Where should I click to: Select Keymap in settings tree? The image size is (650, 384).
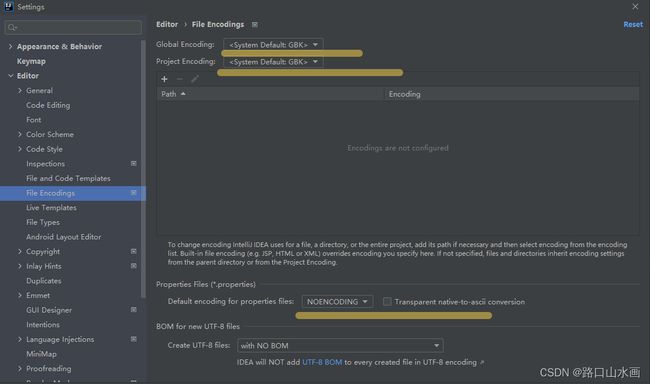click(31, 61)
